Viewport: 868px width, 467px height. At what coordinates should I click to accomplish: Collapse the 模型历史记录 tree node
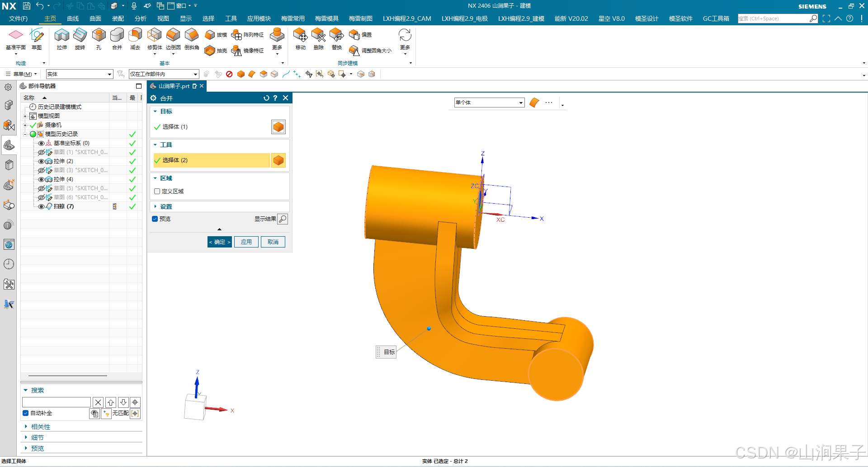(25, 134)
